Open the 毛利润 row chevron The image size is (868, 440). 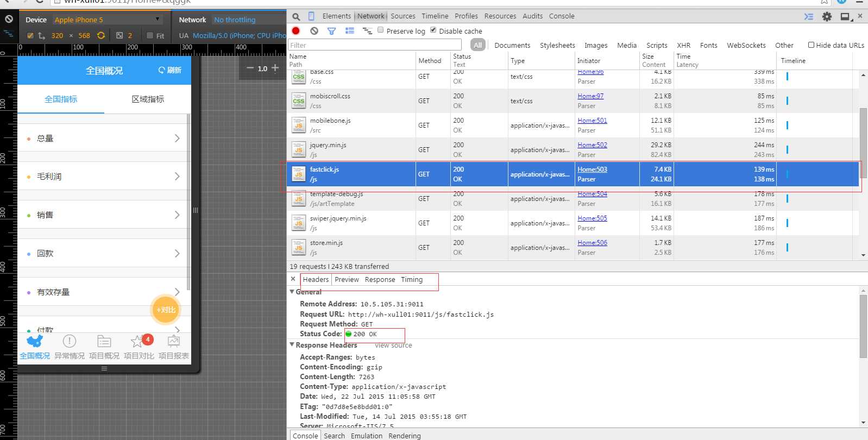click(x=177, y=176)
